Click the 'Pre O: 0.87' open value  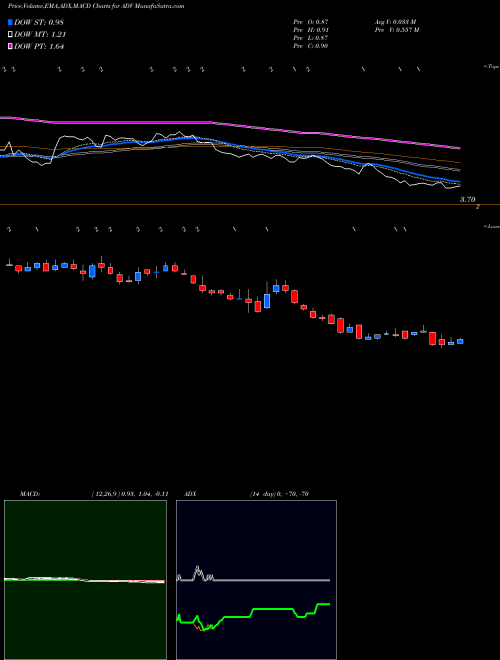(311, 21)
